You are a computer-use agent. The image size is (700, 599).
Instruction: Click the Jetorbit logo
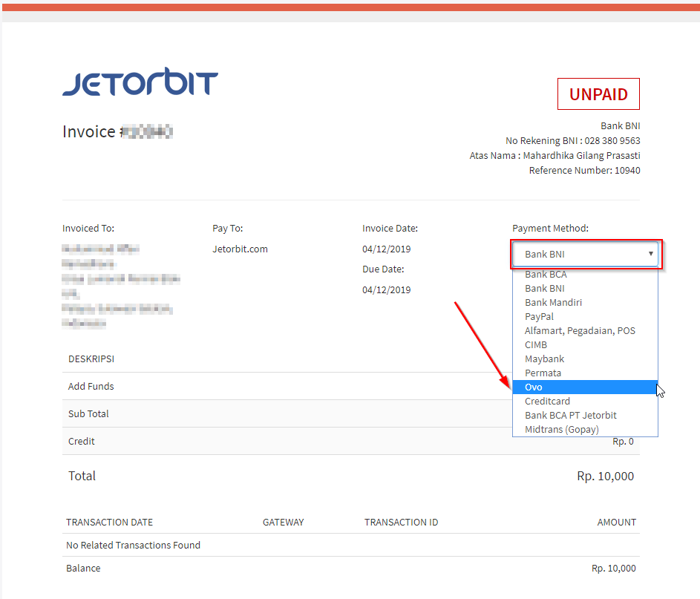(x=140, y=82)
